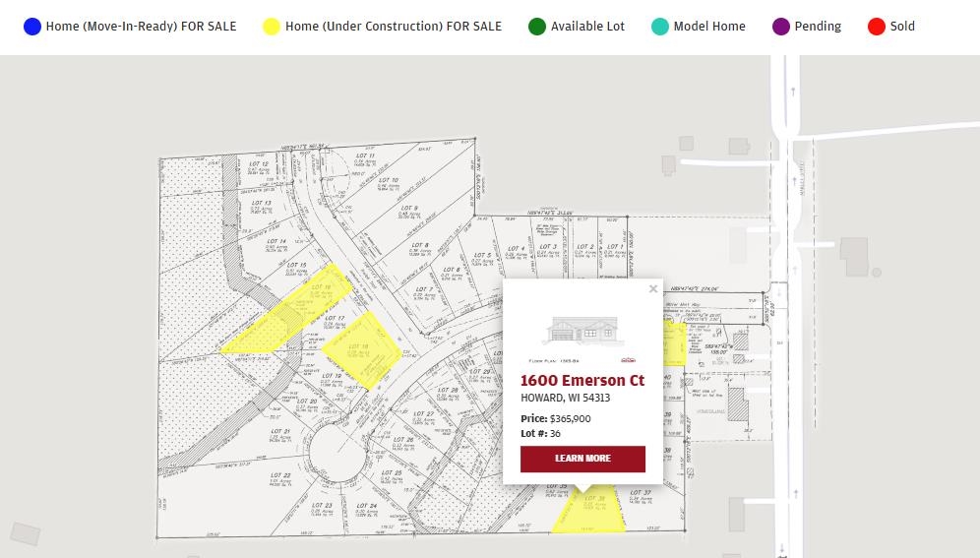Click the Learn More button
Viewport: 980px width, 558px height.
(x=582, y=459)
